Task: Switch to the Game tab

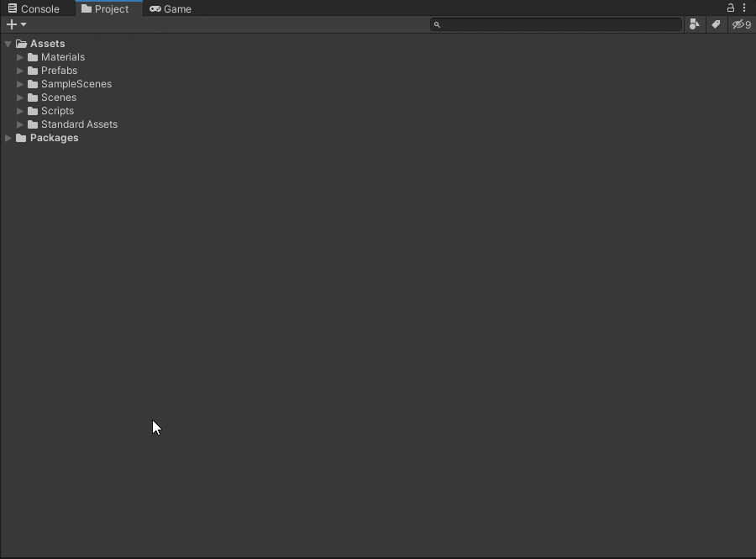Action: [171, 8]
